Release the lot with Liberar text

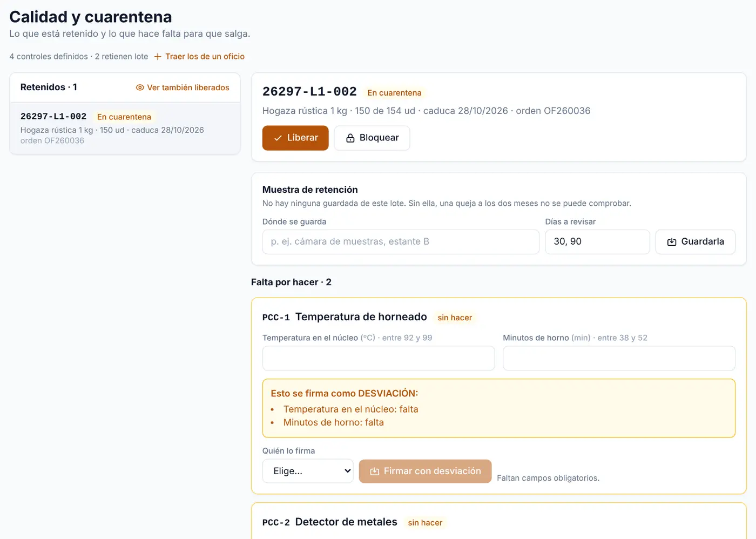click(302, 138)
